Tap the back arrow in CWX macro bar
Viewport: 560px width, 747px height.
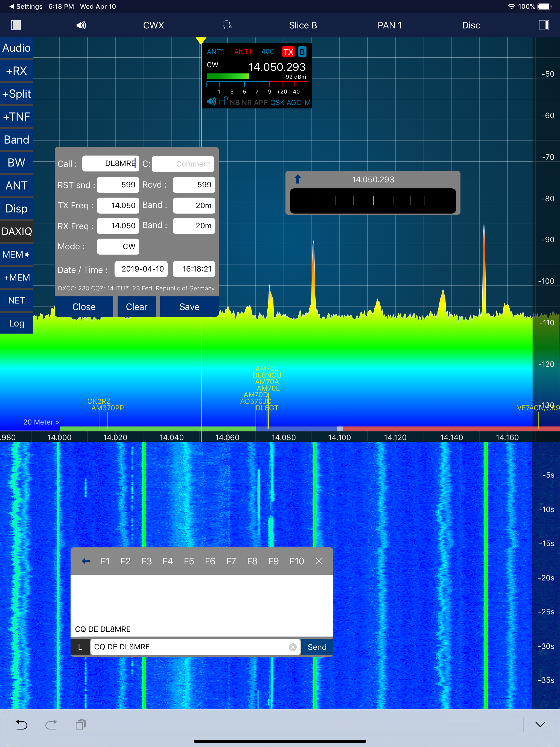(86, 561)
